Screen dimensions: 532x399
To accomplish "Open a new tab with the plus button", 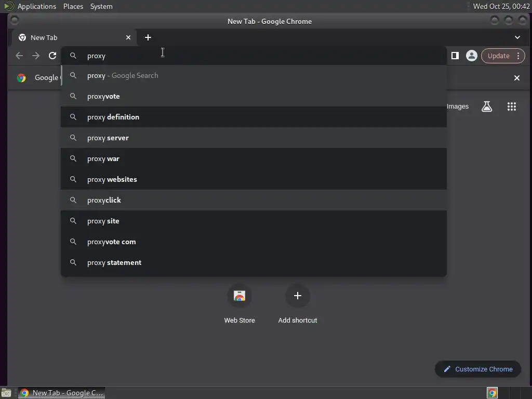I will pyautogui.click(x=148, y=37).
